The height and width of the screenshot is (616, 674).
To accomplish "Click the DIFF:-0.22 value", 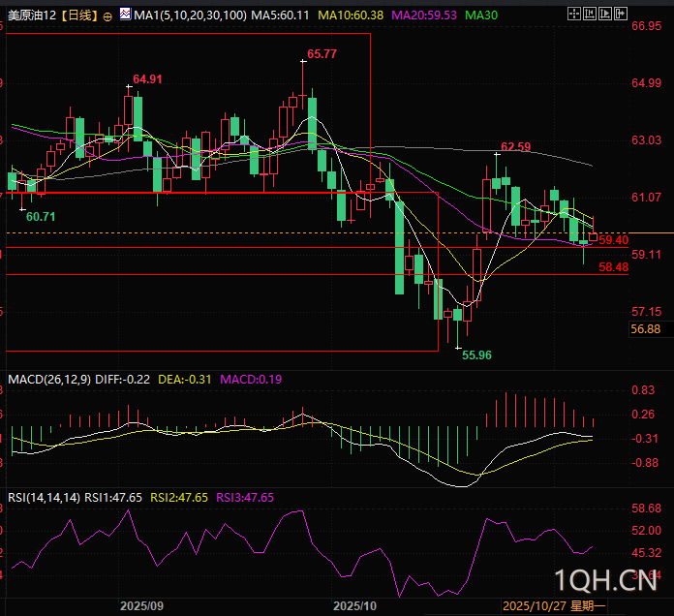I will [123, 380].
